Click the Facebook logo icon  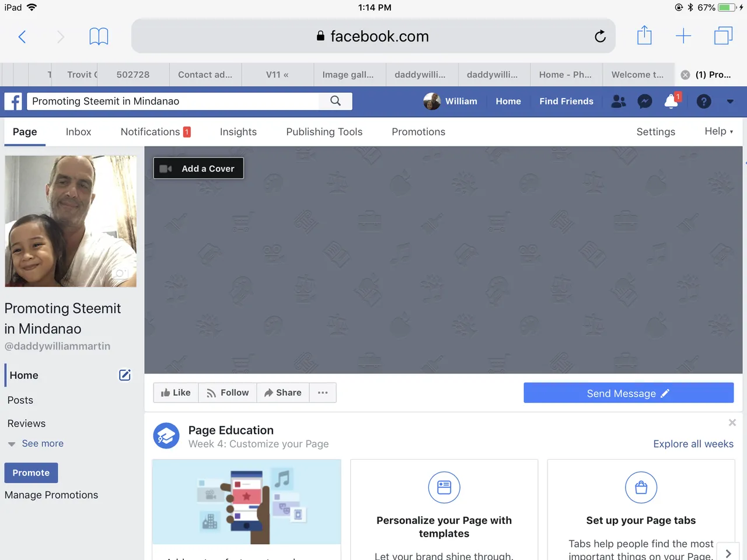click(x=13, y=101)
